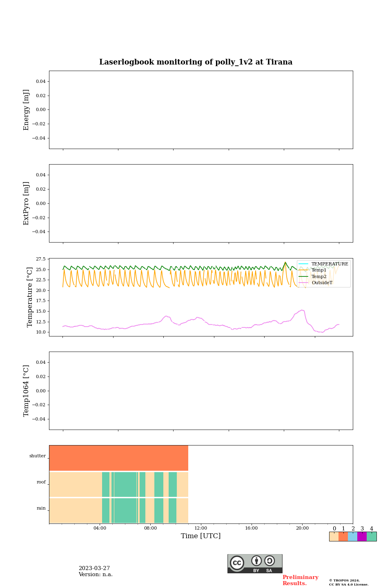The image size is (392, 588).
Task: Click the Time [UTC] axis label
Action: coord(201,536)
